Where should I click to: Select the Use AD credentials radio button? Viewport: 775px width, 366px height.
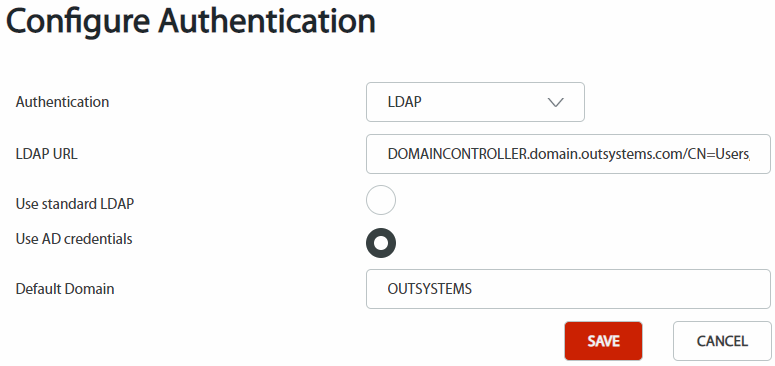click(381, 243)
